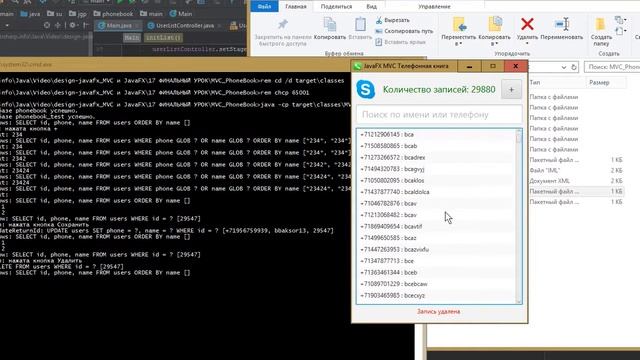The width and height of the screenshot is (640, 360).
Task: Click the su breadcrumb folder in the IDE
Action: [55, 14]
